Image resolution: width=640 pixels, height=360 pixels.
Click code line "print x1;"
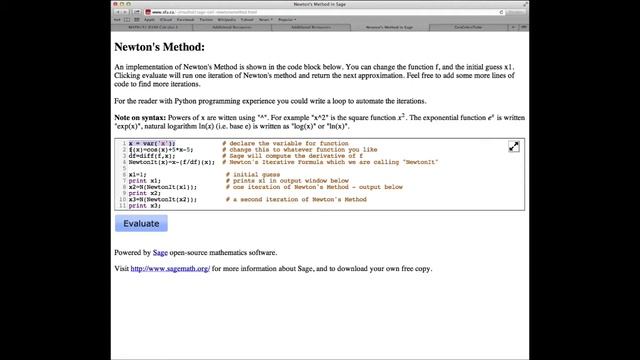click(144, 180)
